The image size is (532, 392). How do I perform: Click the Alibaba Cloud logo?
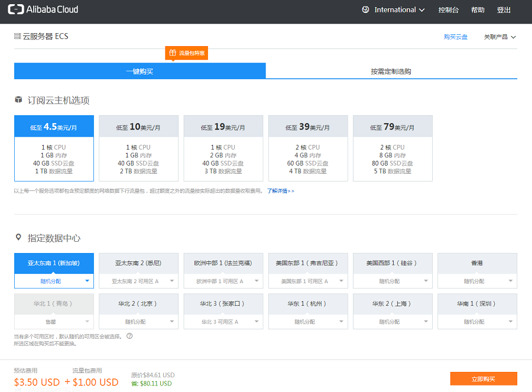pos(43,9)
